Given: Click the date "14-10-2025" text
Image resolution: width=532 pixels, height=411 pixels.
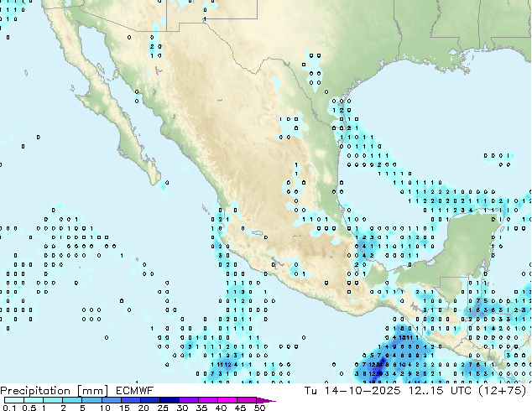Looking at the screenshot, I should coord(362,391).
